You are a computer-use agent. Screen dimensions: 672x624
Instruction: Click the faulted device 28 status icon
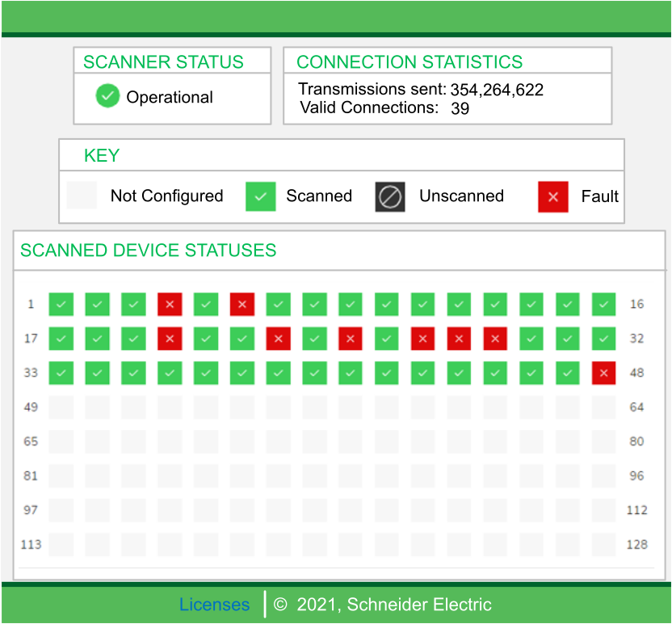pyautogui.click(x=460, y=338)
